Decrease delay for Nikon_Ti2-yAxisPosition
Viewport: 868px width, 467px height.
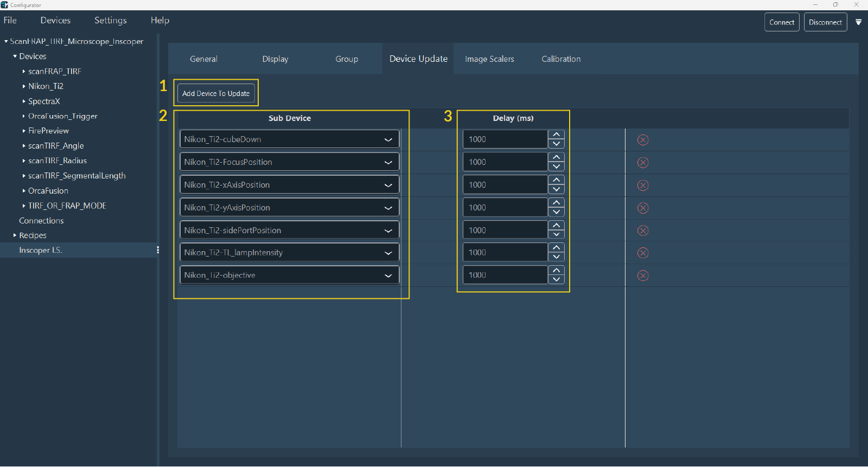coord(556,212)
